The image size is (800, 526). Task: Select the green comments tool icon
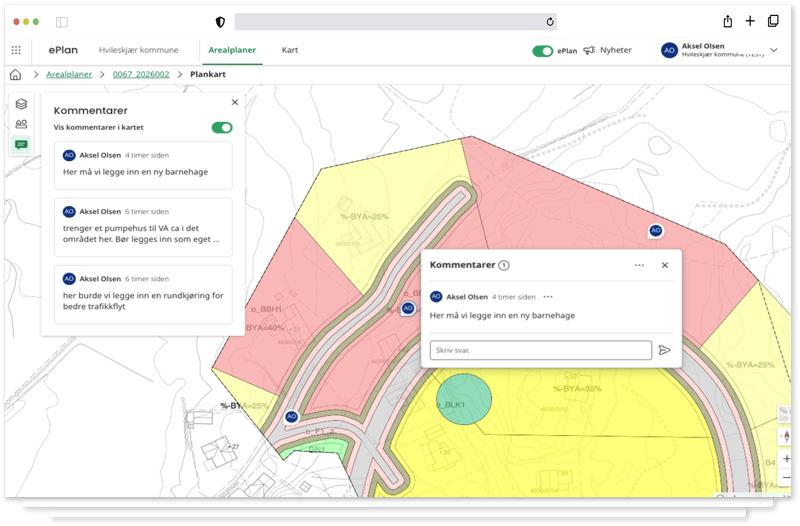[21, 145]
